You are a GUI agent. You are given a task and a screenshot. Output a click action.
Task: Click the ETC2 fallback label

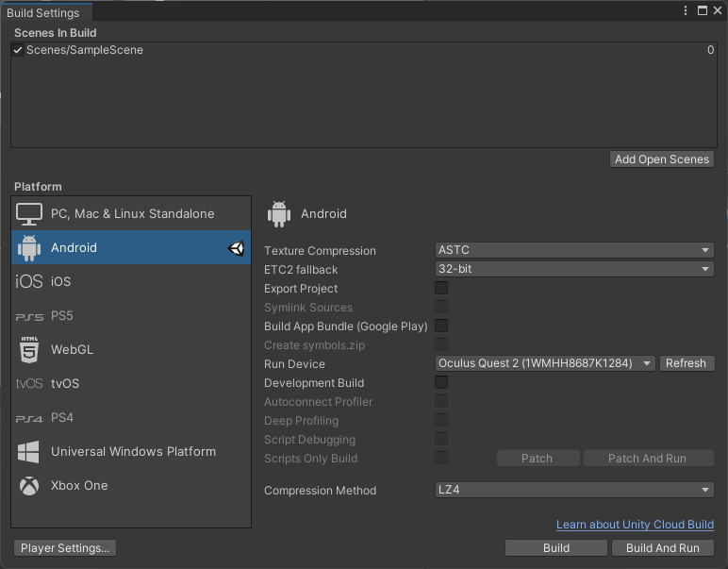point(301,270)
